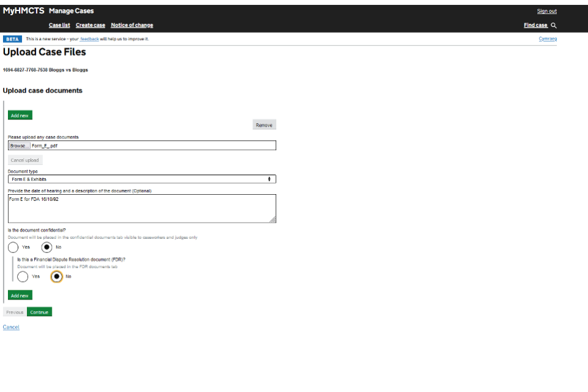The height and width of the screenshot is (392, 588).
Task: Remove the uploaded document entry
Action: click(264, 125)
